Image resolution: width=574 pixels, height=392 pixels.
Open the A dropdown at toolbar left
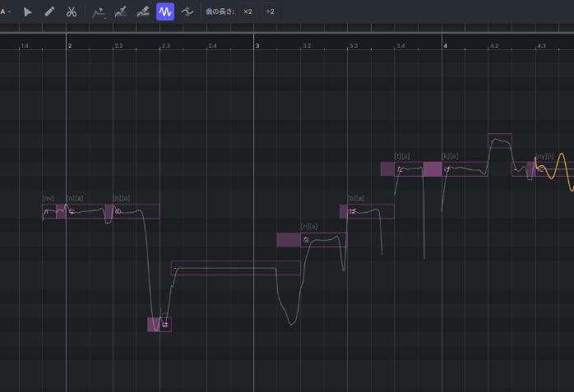[6, 12]
